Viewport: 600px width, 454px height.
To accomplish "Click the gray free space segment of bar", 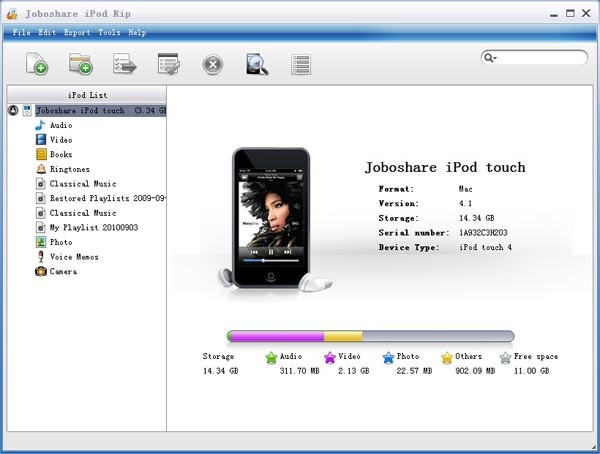I will [x=438, y=337].
